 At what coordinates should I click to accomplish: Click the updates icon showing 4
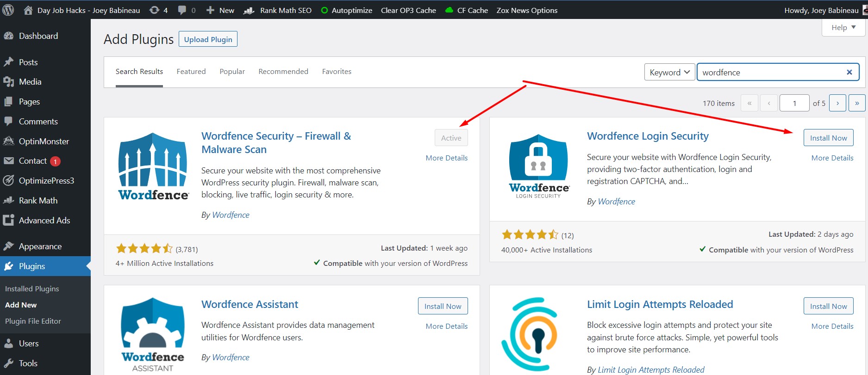pyautogui.click(x=154, y=10)
